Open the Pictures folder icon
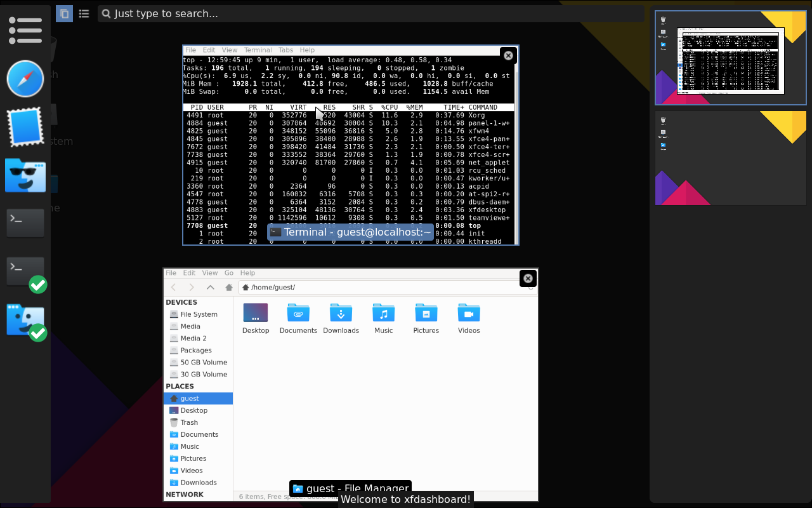This screenshot has height=508, width=812. click(x=426, y=313)
